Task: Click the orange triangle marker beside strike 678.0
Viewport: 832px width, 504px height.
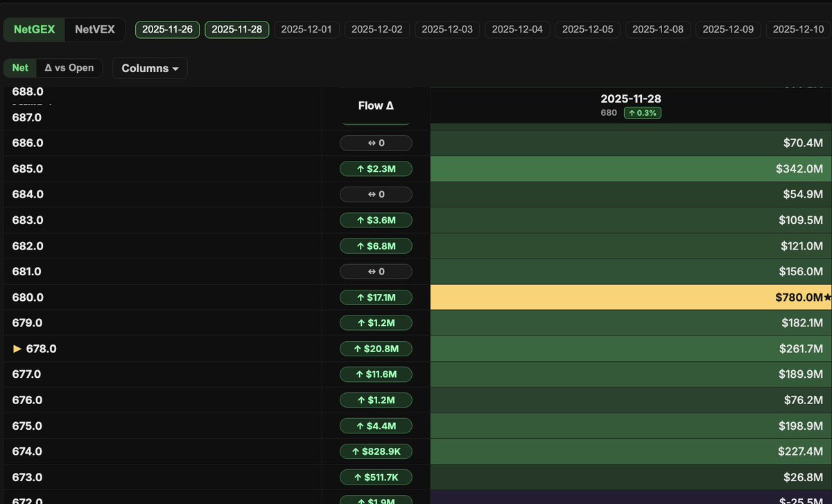Action: click(x=18, y=349)
